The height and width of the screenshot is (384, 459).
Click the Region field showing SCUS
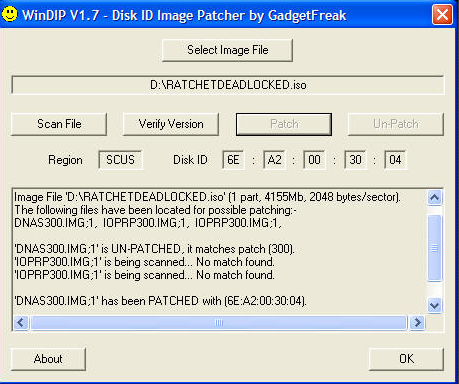120,160
